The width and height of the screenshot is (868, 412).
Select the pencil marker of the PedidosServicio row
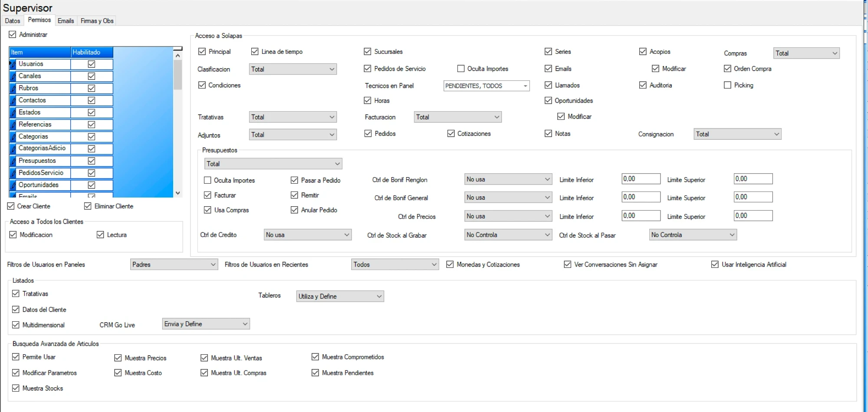13,173
